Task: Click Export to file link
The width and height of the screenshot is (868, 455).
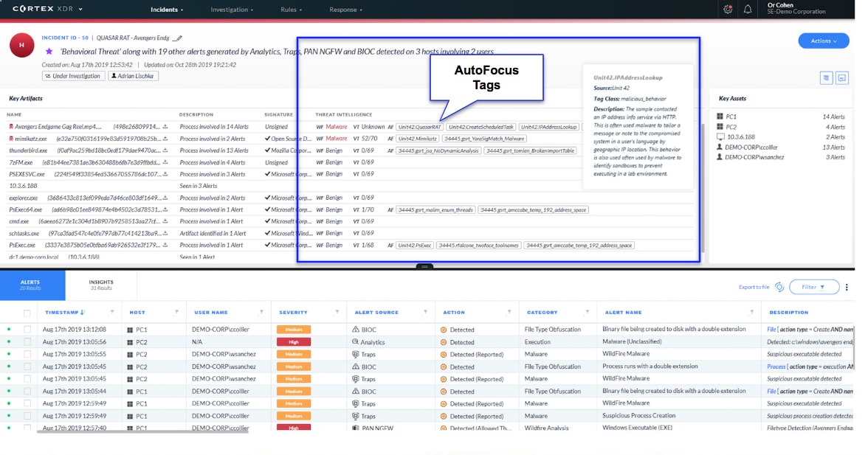Action: pyautogui.click(x=754, y=287)
